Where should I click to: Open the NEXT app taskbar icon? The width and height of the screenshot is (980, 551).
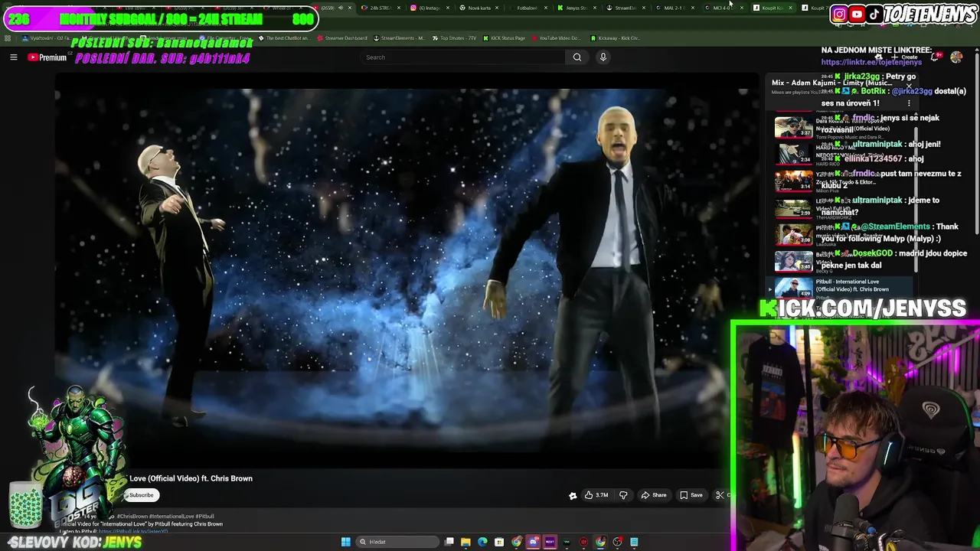(x=550, y=542)
